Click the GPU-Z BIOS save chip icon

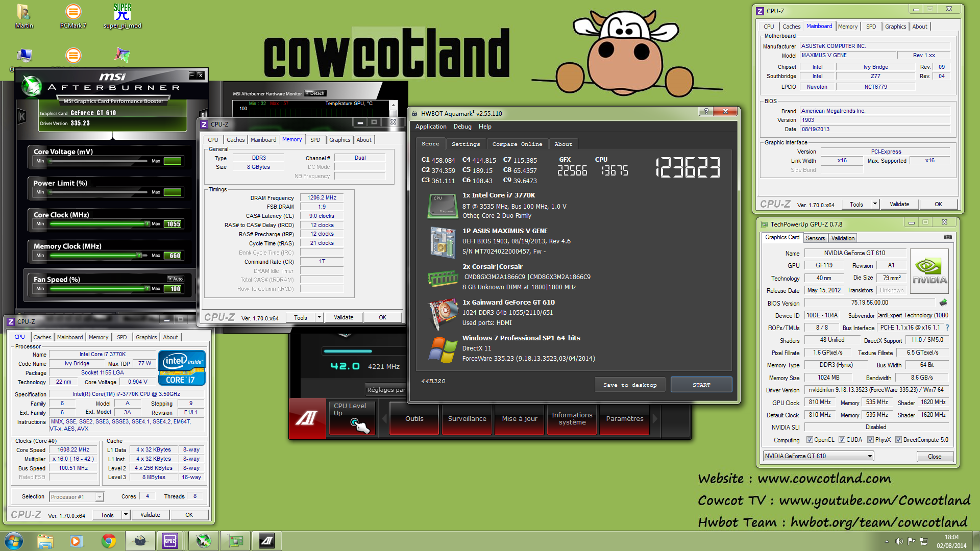[943, 303]
